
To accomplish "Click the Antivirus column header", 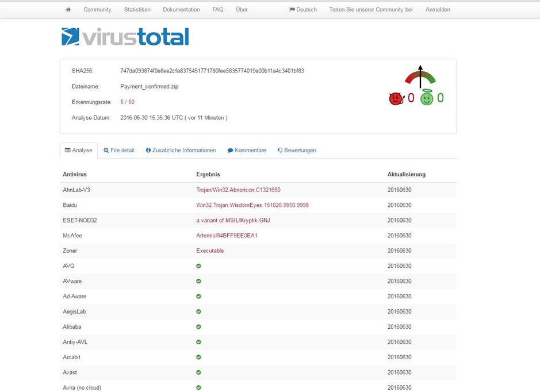I will coord(75,174).
